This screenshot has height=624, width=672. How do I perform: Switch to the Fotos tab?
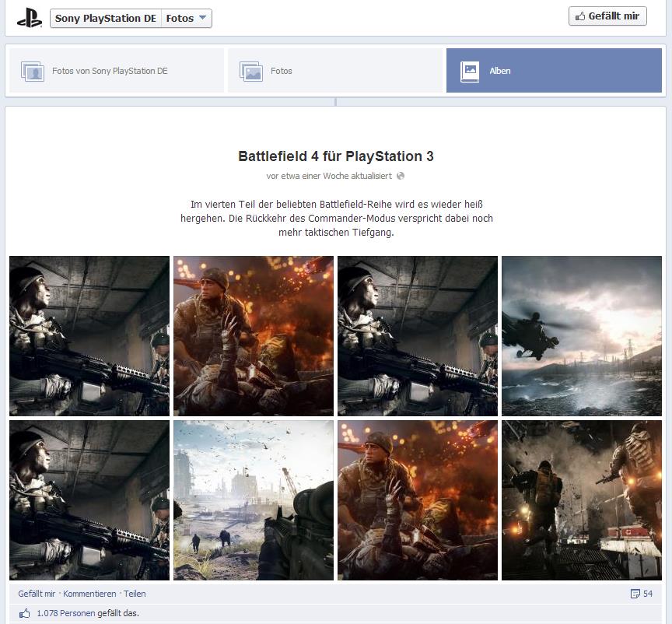tap(281, 70)
